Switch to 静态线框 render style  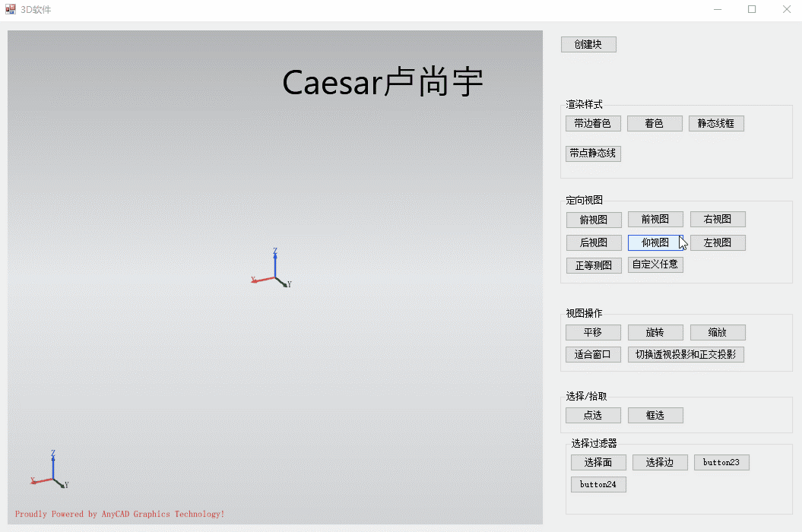coord(716,123)
